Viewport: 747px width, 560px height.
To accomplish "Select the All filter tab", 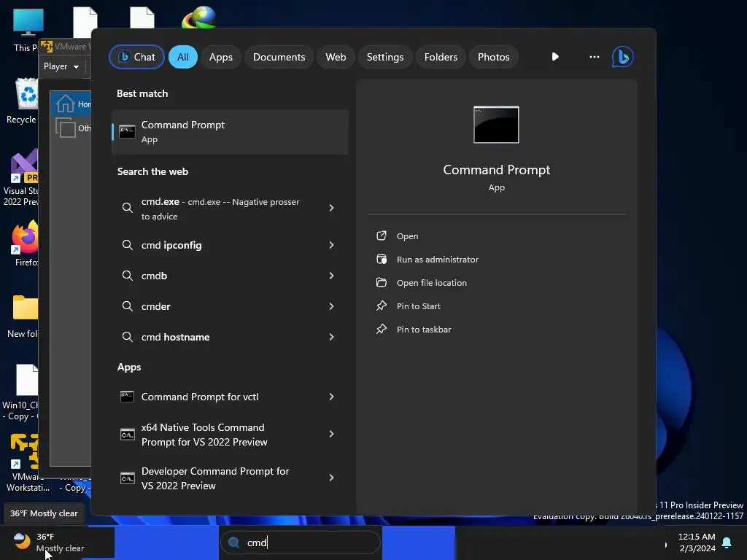I will (x=183, y=57).
